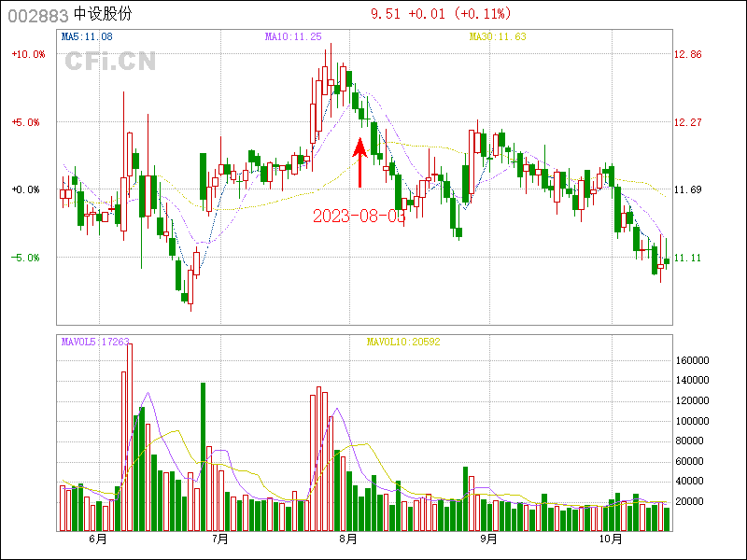Select the MA10:11.25 indicator label
The width and height of the screenshot is (747, 560).
click(293, 36)
